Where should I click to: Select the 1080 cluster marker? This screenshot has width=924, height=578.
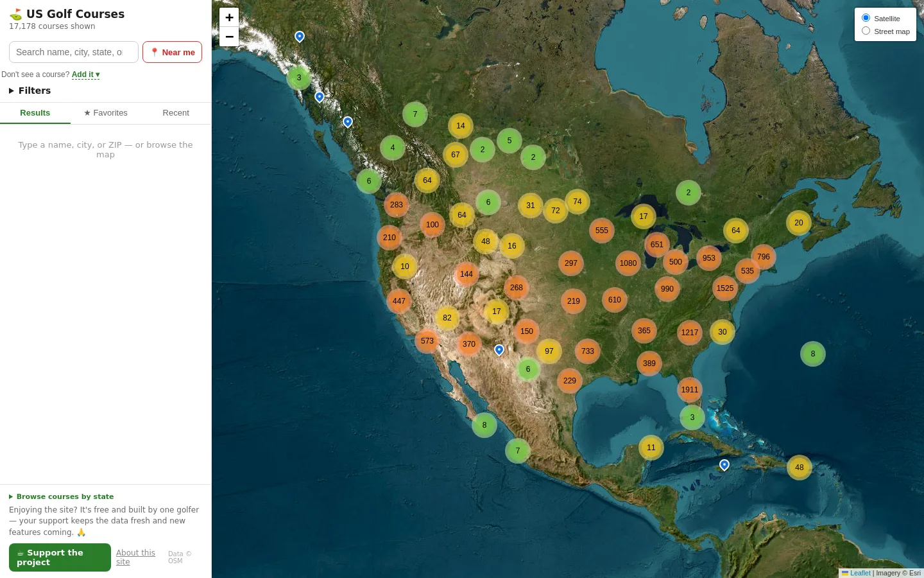(x=628, y=263)
